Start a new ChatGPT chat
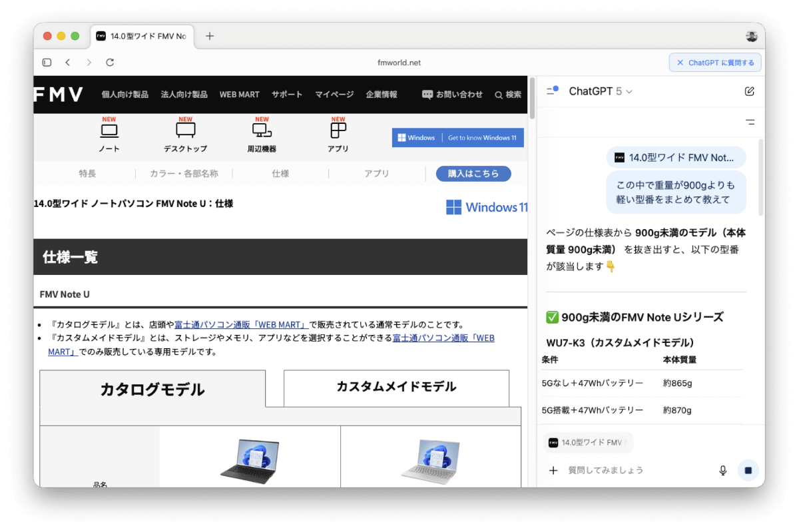The image size is (799, 532). pos(750,91)
